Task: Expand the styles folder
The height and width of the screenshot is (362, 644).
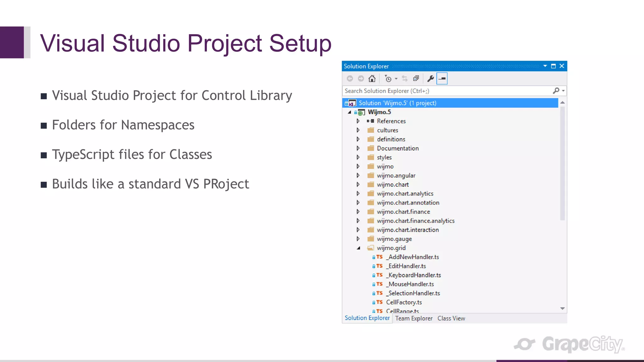Action: [358, 157]
